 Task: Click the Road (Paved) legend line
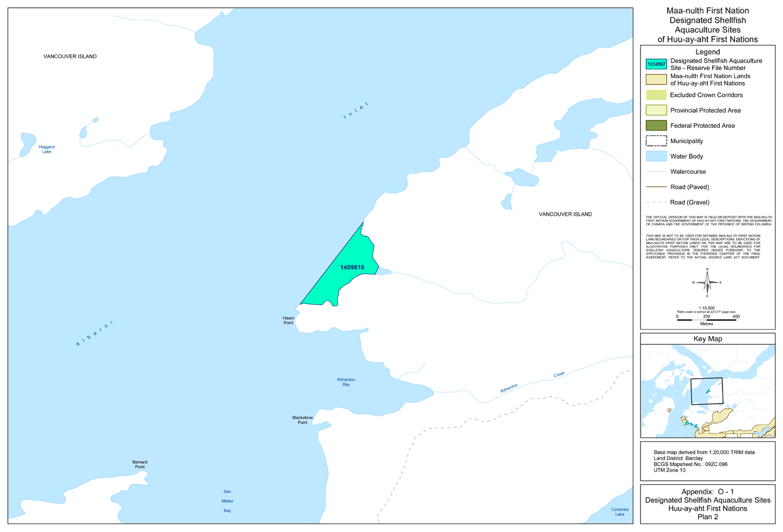click(x=656, y=187)
